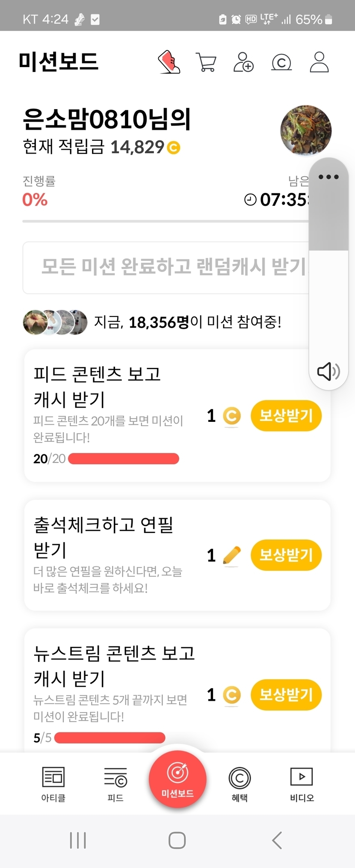Claim reward for 피드 콘텐츠 mission

pos(286,415)
